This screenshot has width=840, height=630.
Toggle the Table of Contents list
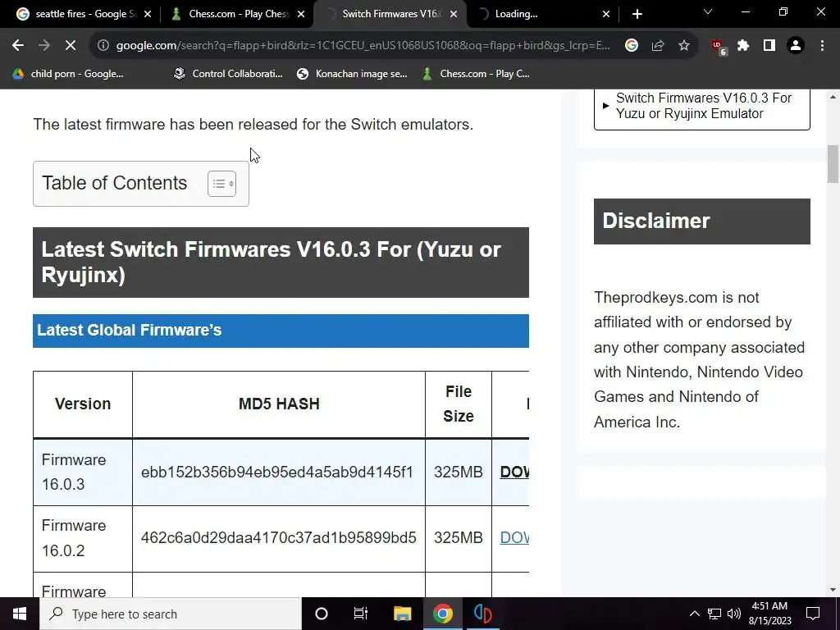click(x=221, y=184)
